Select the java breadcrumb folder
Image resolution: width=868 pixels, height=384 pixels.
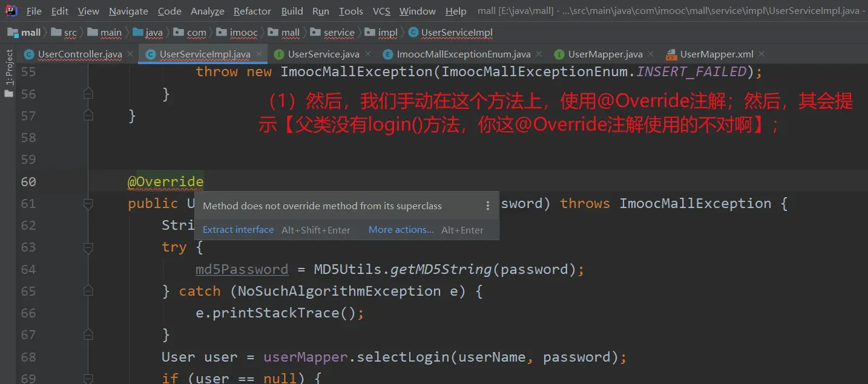(148, 33)
